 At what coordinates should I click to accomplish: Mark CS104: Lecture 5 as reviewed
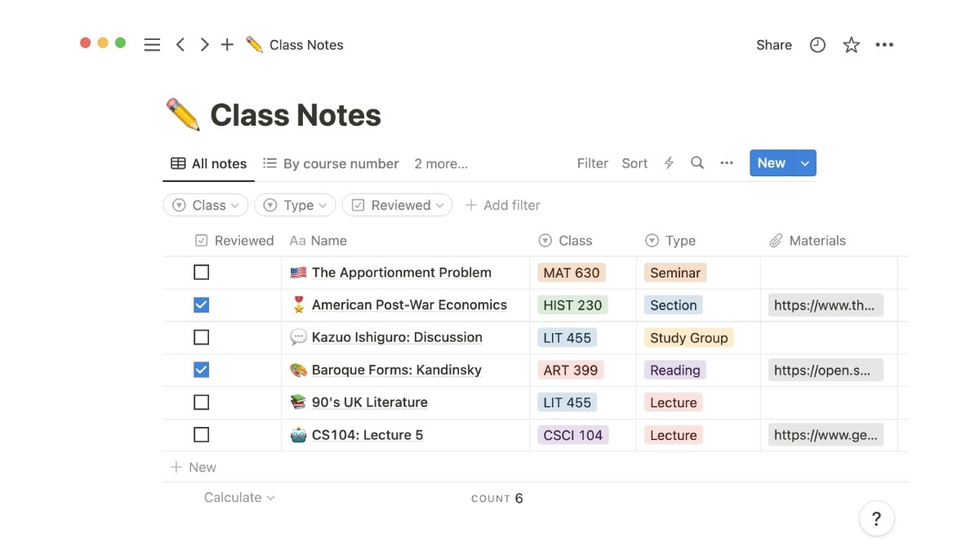pos(202,435)
